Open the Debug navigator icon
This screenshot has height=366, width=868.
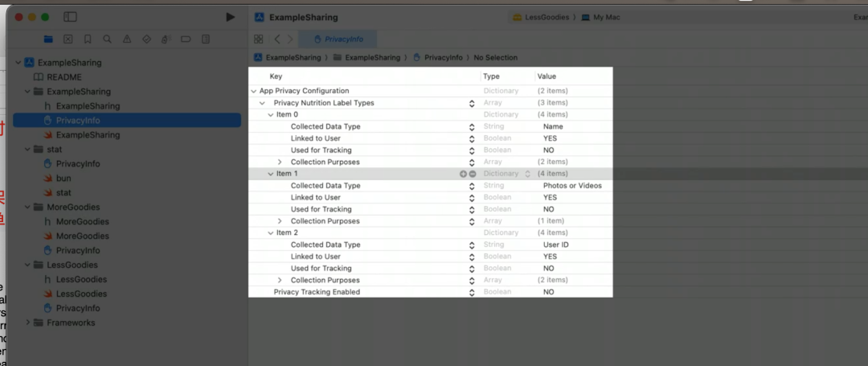pyautogui.click(x=166, y=39)
